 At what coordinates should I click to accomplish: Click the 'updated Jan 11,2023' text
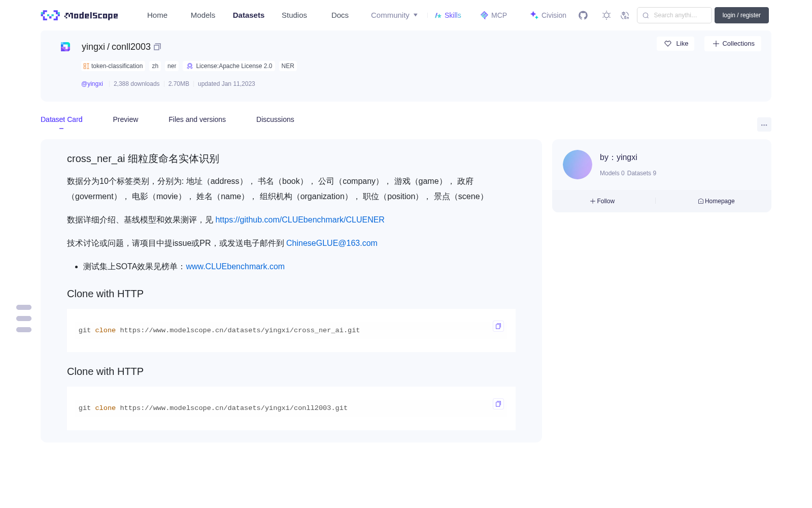[226, 84]
